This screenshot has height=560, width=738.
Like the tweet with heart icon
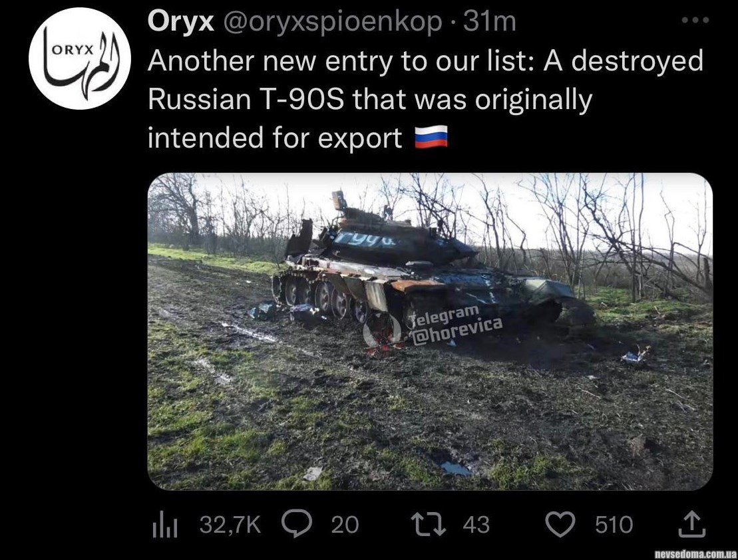tap(560, 524)
